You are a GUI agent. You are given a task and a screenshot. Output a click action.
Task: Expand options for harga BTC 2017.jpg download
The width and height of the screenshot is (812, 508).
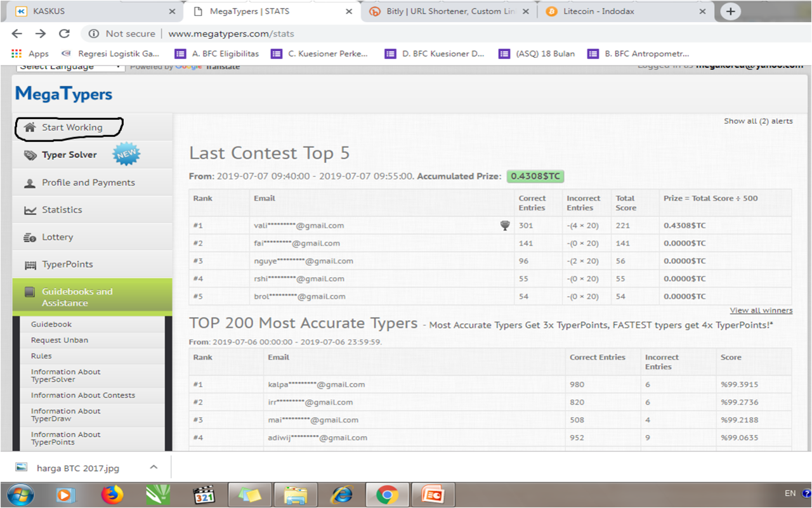click(x=154, y=467)
